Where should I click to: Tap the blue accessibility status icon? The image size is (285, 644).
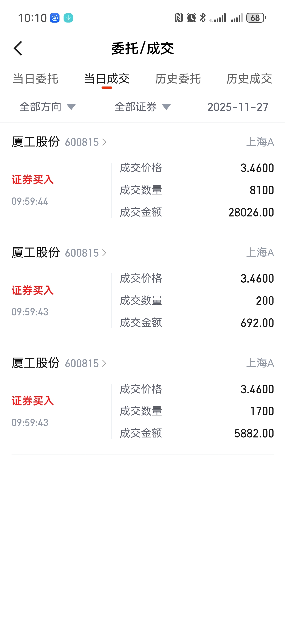[x=55, y=18]
